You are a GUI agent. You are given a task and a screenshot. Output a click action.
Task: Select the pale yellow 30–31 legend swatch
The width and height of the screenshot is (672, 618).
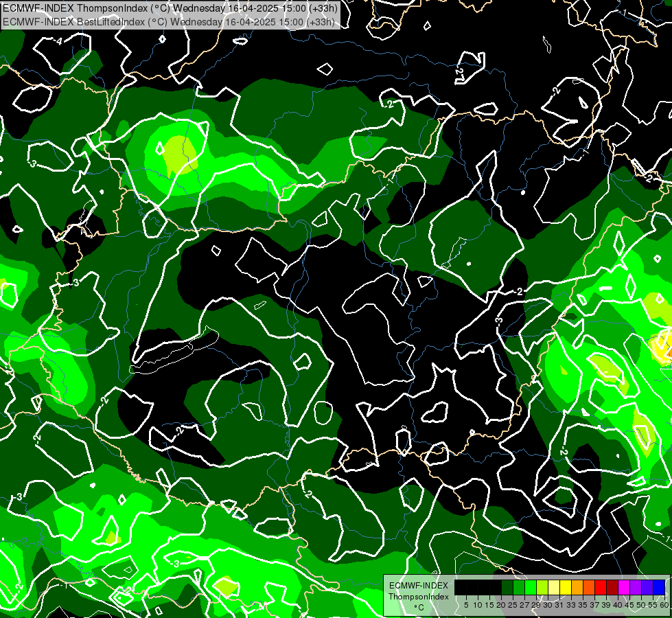(x=554, y=587)
